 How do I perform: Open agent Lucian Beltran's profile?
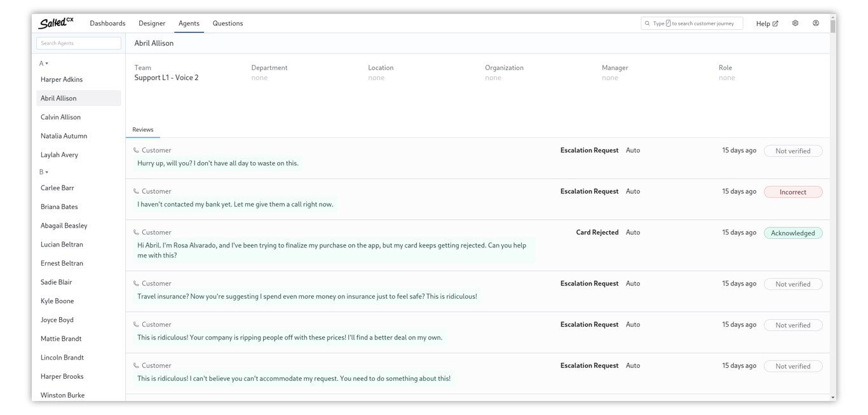pyautogui.click(x=62, y=245)
